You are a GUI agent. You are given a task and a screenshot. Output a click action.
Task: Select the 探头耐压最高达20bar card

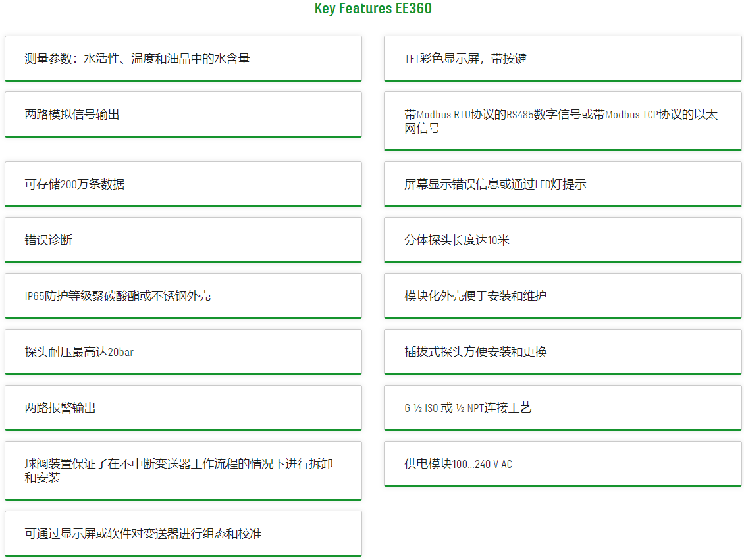[183, 352]
